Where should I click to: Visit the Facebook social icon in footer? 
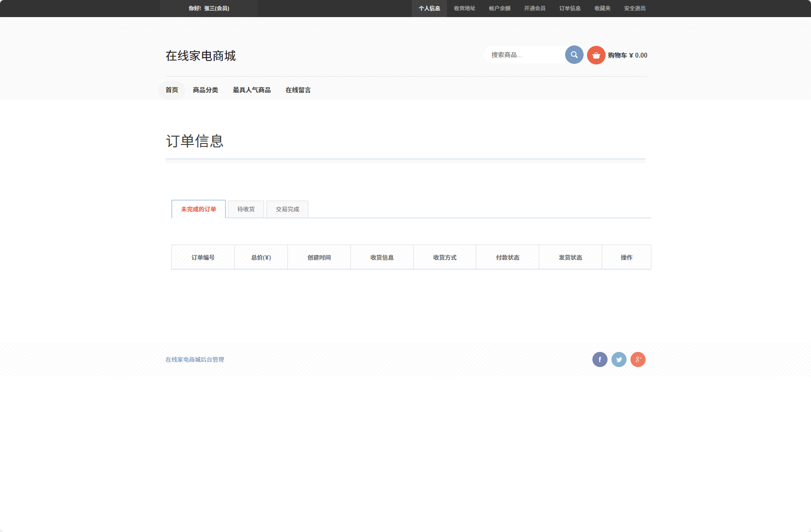600,359
